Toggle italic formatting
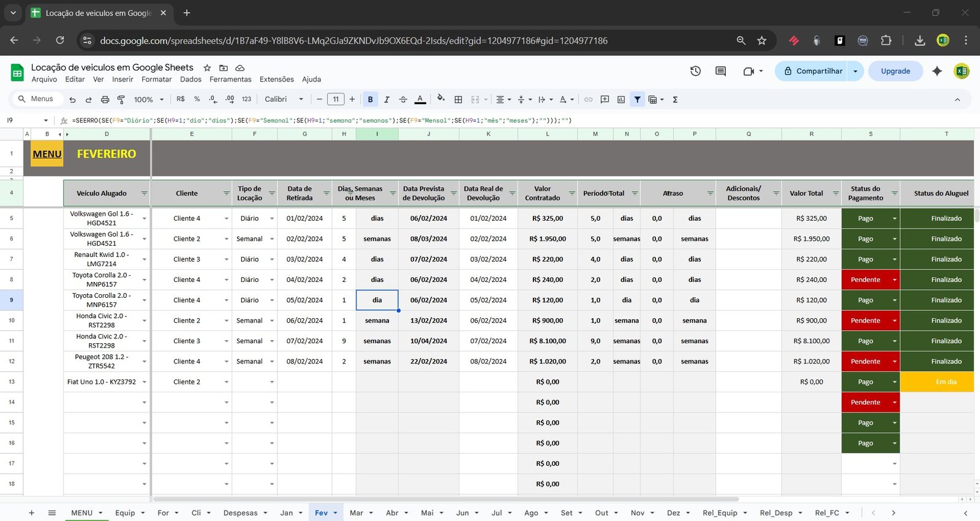Screen dimensions: 980x521 click(386, 99)
